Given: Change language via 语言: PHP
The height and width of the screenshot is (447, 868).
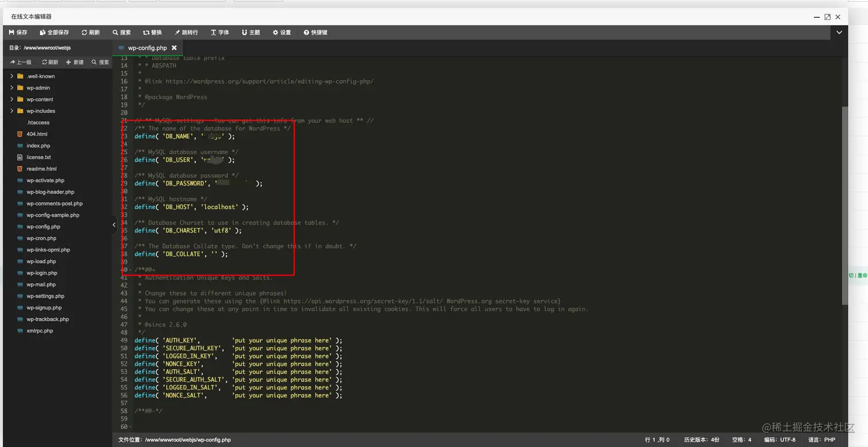Looking at the screenshot, I should tap(821, 440).
